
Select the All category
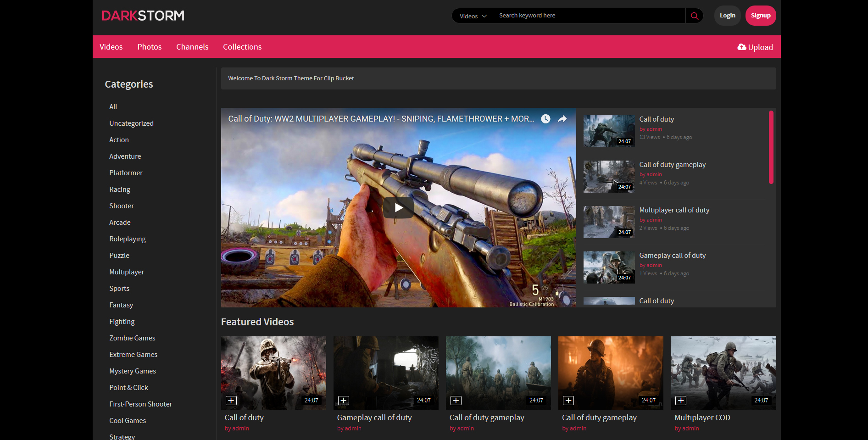(113, 107)
